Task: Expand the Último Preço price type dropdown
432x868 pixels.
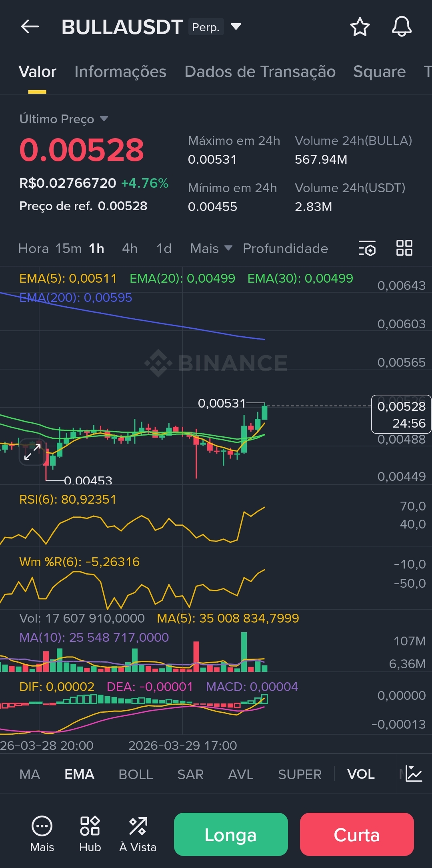Action: [104, 119]
